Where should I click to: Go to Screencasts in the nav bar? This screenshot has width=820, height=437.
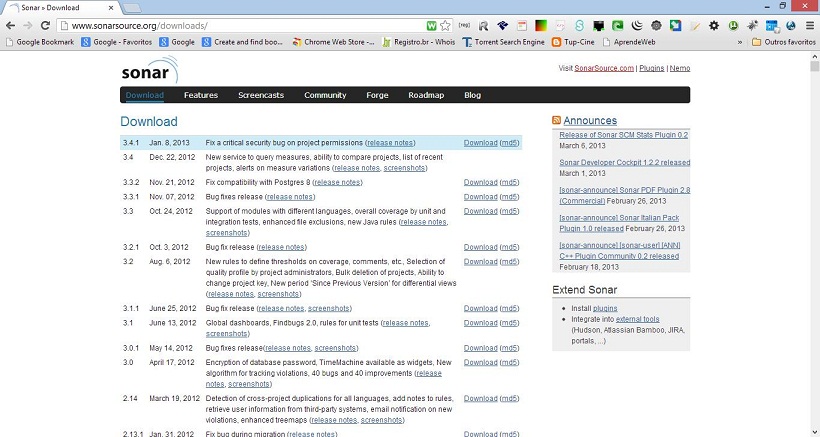(x=261, y=95)
